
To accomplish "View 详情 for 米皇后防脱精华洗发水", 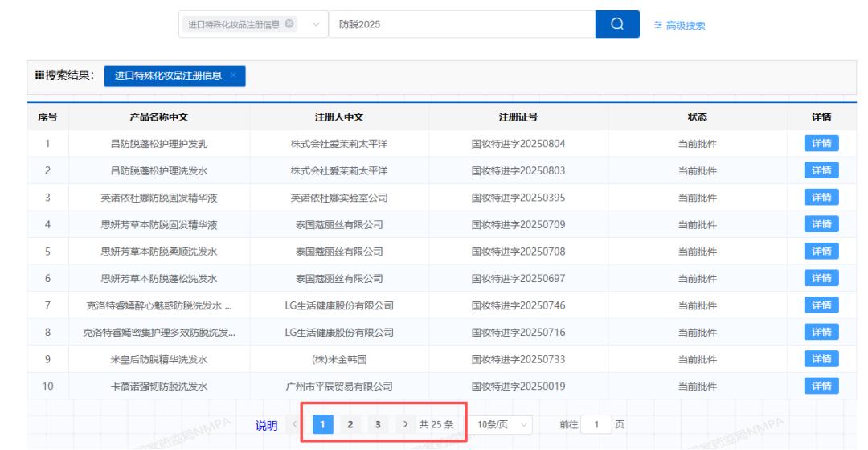I will tap(821, 359).
